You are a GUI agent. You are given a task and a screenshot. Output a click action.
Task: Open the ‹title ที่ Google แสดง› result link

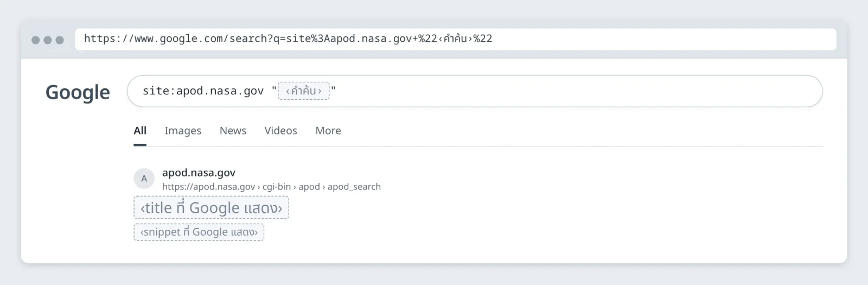211,208
